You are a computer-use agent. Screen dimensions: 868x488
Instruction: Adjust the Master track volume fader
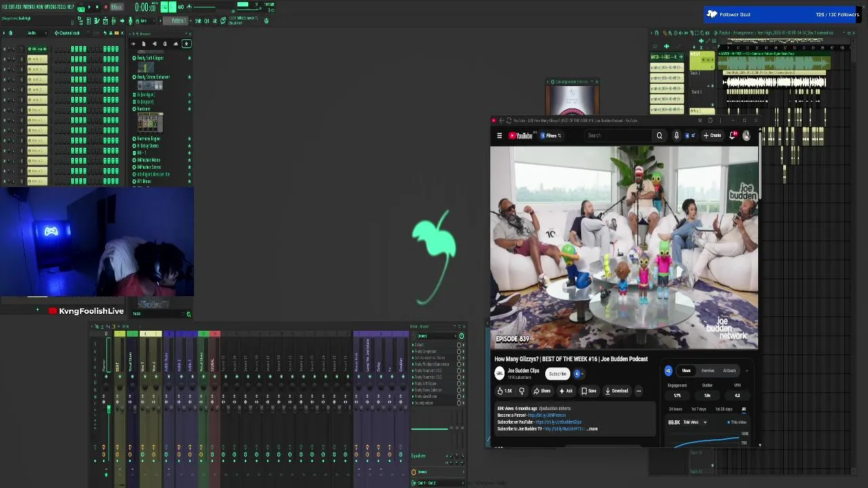coord(108,409)
